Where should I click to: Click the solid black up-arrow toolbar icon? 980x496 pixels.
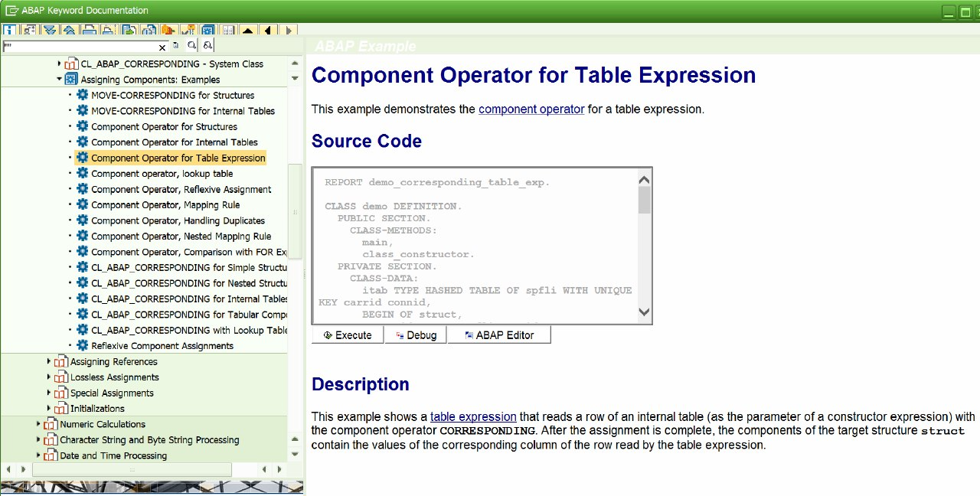coord(247,31)
